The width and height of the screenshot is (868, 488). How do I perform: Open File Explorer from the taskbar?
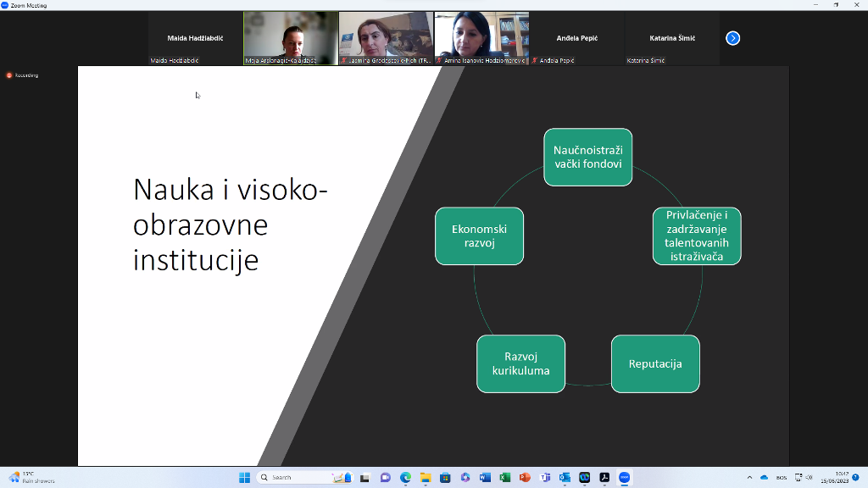pyautogui.click(x=426, y=478)
